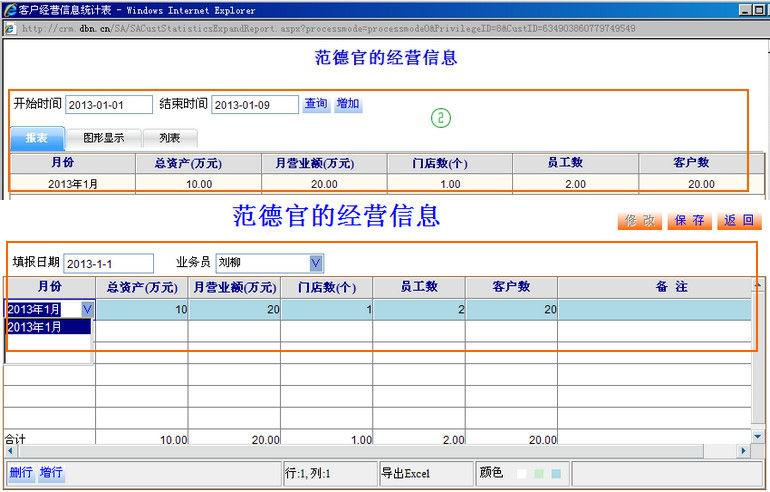770x492 pixels.
Task: Click the orange 保存 save button
Action: point(690,221)
